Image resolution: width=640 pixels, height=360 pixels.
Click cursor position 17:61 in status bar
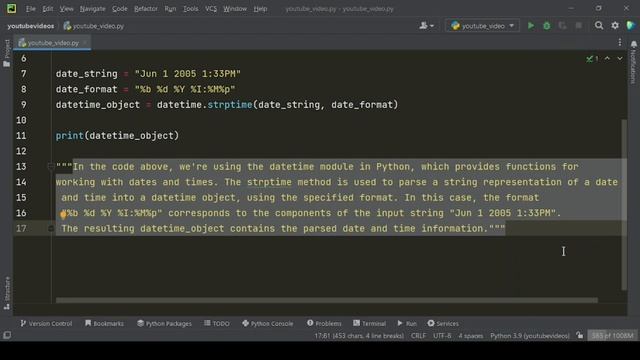359,336
